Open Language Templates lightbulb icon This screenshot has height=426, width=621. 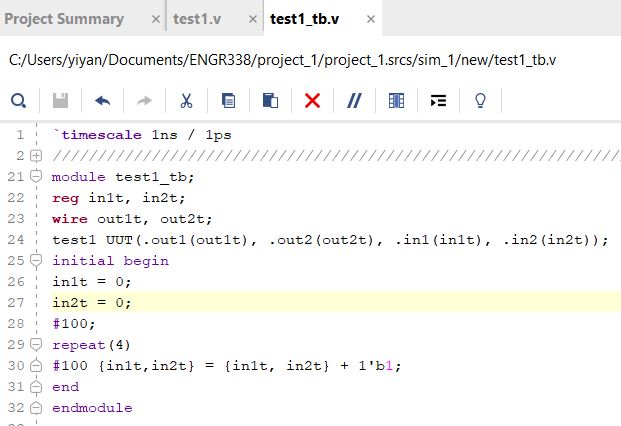coord(480,100)
